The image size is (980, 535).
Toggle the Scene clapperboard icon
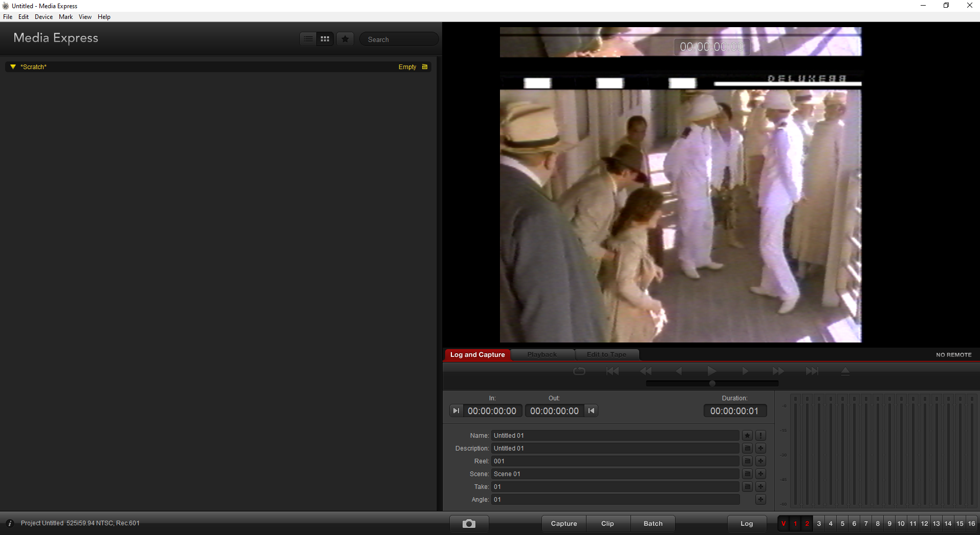pos(748,474)
